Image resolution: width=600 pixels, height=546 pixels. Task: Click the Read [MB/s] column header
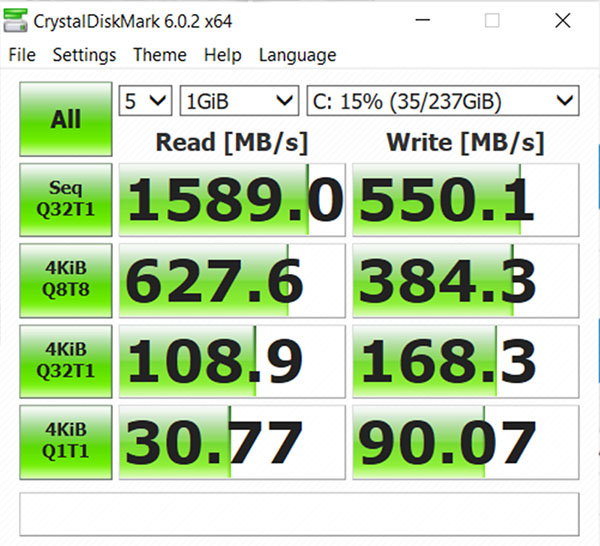coord(232,143)
